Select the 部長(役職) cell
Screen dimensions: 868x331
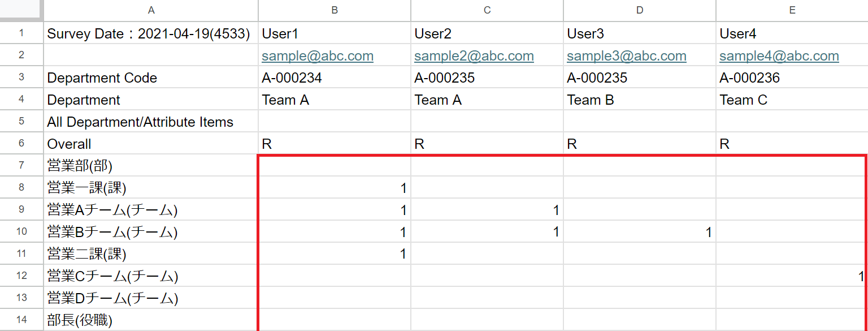pyautogui.click(x=80, y=320)
